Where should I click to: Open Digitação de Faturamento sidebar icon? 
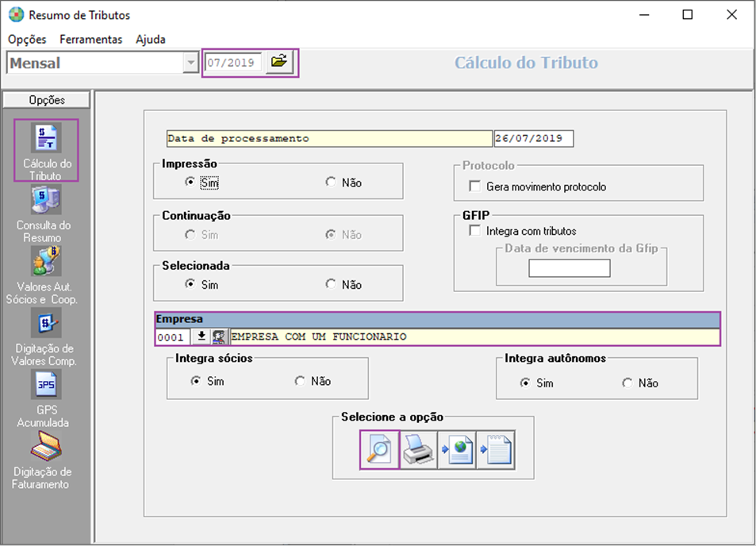tap(46, 446)
